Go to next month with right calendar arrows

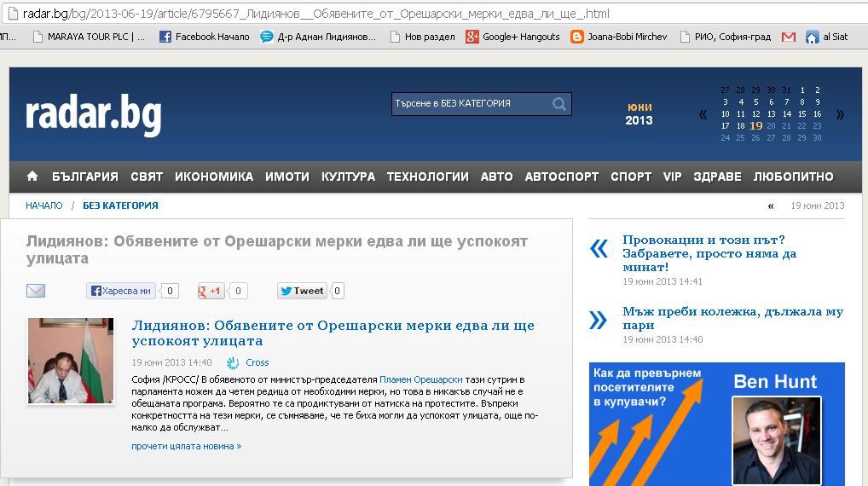pos(840,114)
